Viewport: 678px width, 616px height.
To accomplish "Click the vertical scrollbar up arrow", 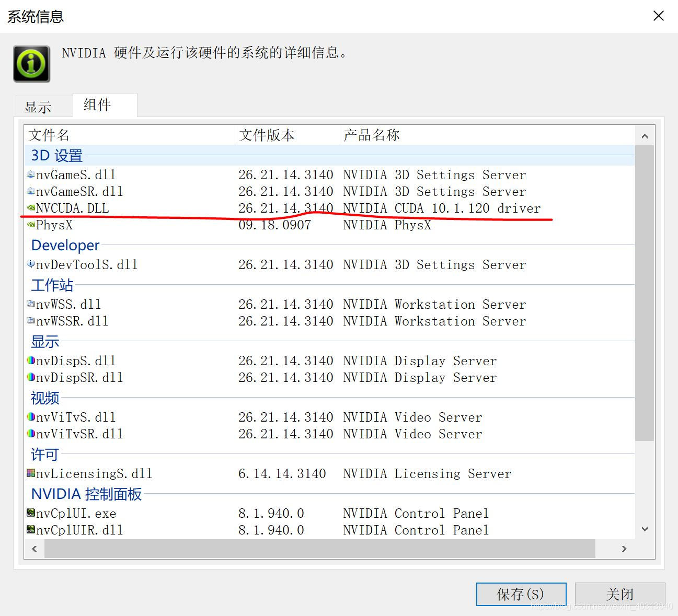I will pyautogui.click(x=645, y=136).
